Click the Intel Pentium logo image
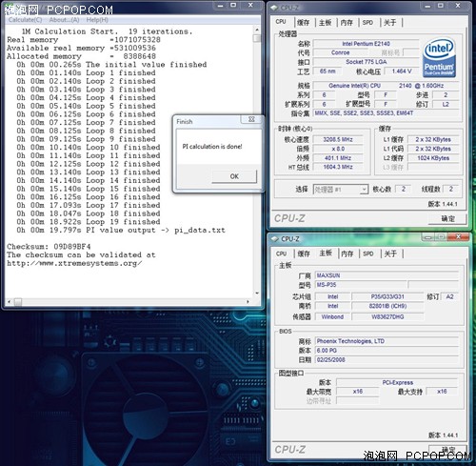The height and width of the screenshot is (466, 476). pyautogui.click(x=439, y=58)
